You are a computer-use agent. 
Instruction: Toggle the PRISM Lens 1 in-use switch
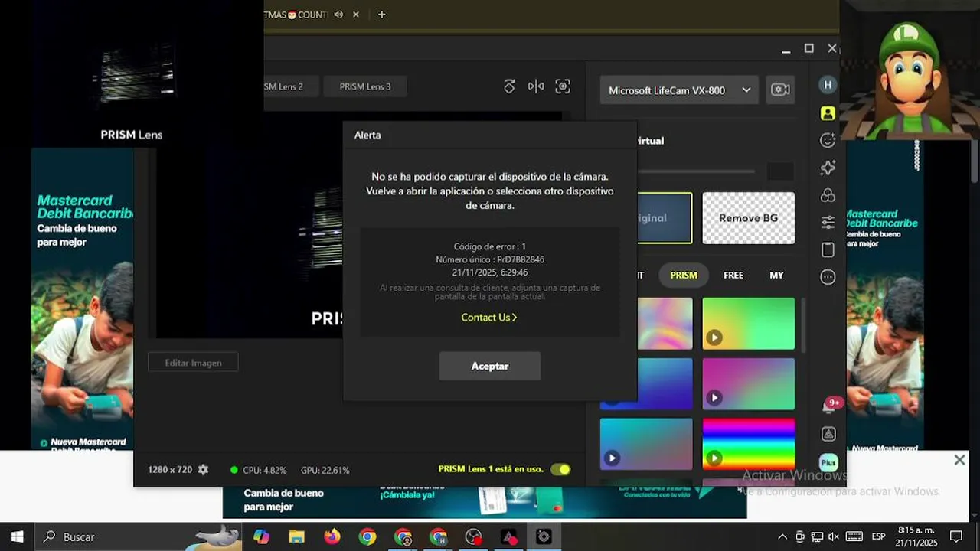tap(560, 469)
